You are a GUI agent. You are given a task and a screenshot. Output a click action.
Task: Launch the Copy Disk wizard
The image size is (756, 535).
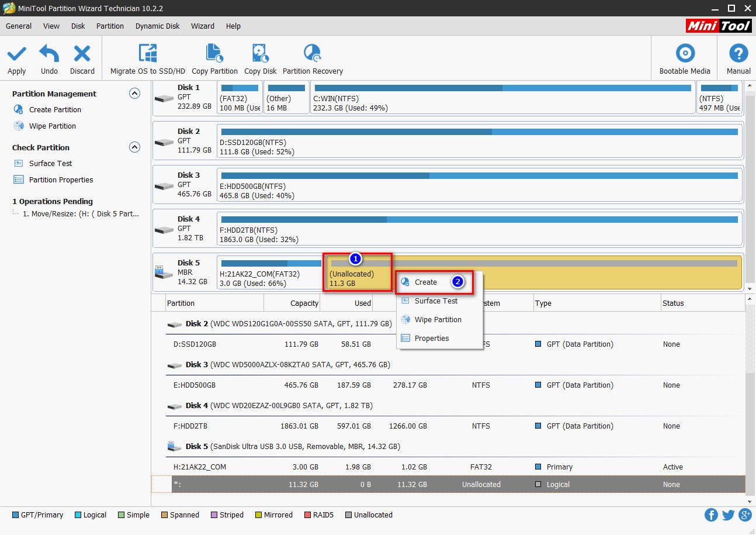[260, 60]
